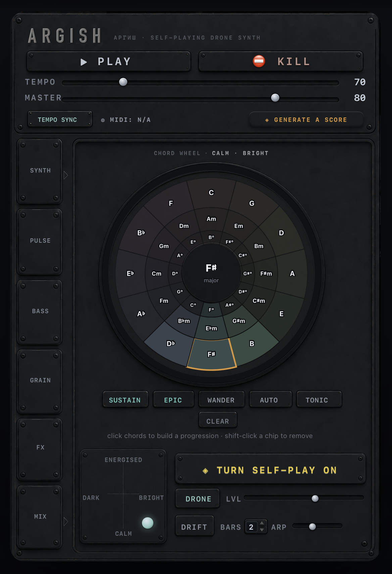Select Dm chord on wheel
This screenshot has height=574, width=392.
184,226
